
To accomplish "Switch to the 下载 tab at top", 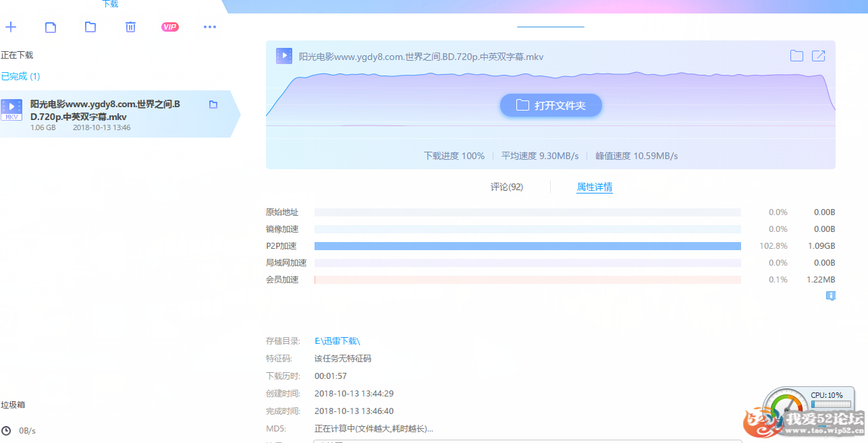I will point(110,4).
